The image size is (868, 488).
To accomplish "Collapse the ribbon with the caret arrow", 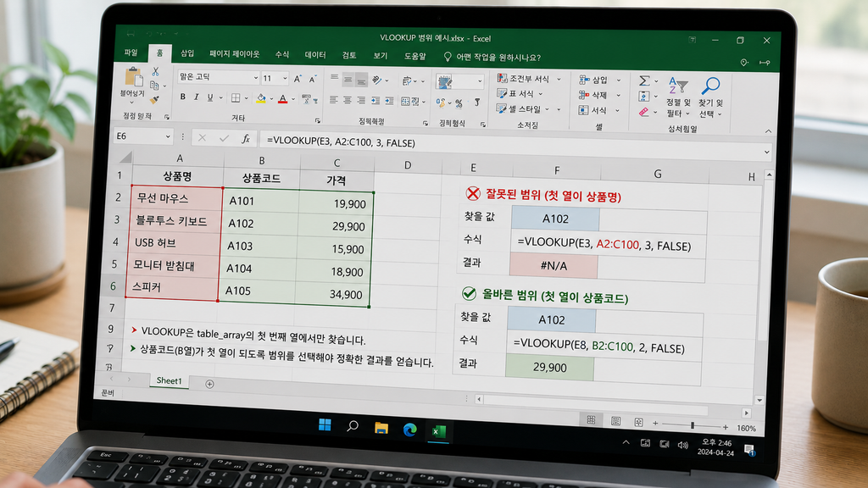I will [768, 131].
